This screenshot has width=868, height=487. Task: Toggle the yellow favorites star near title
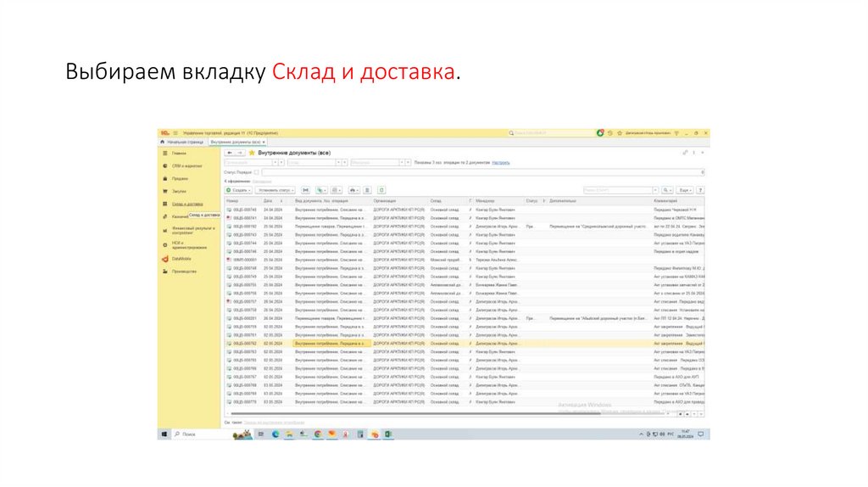252,153
